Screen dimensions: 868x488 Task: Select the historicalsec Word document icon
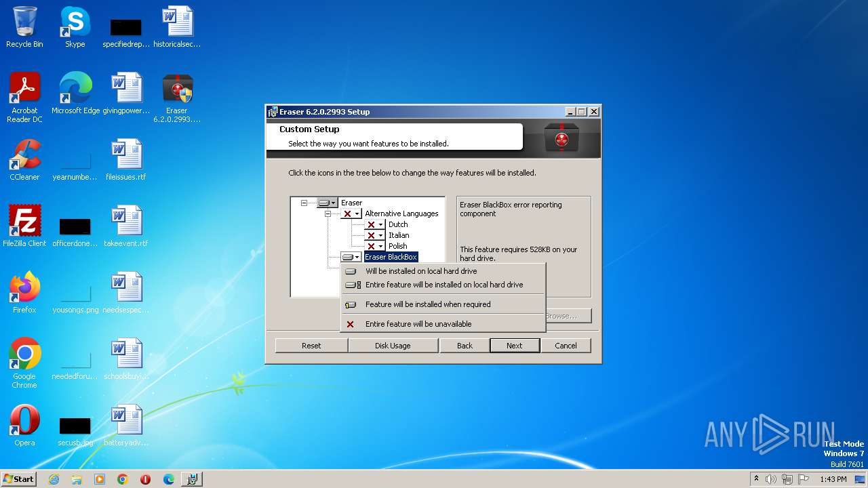(x=177, y=27)
